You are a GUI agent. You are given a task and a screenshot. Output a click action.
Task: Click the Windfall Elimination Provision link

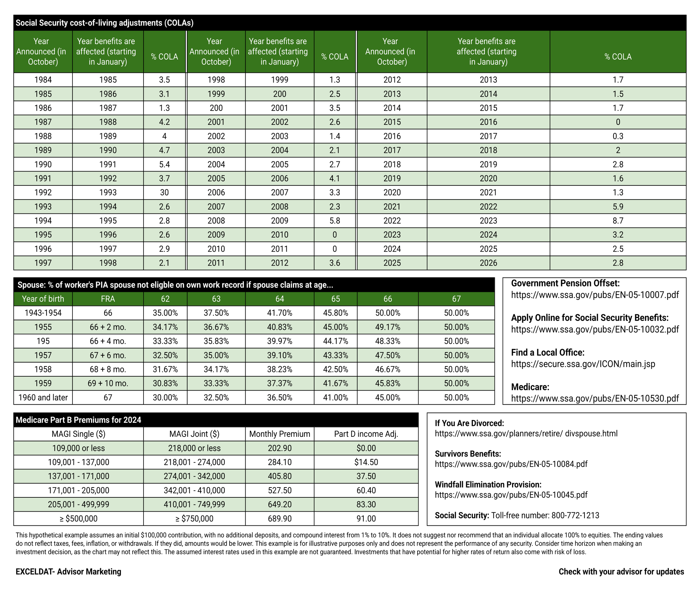pos(511,495)
